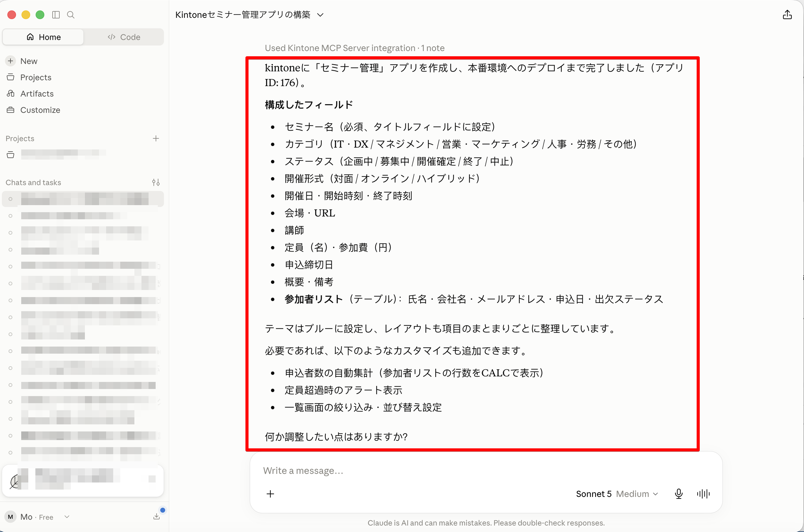Select the highlighted first chat in the list
Screen dimensions: 804x532
[83, 199]
